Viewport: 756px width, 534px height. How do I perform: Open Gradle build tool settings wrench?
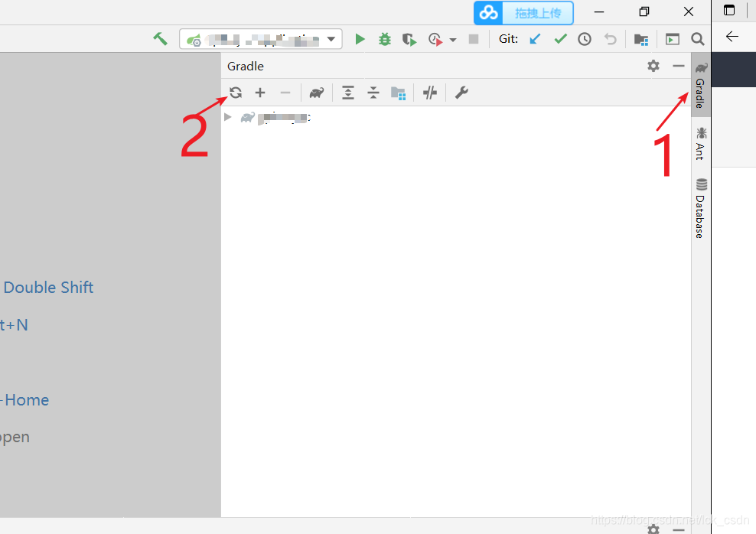[461, 93]
